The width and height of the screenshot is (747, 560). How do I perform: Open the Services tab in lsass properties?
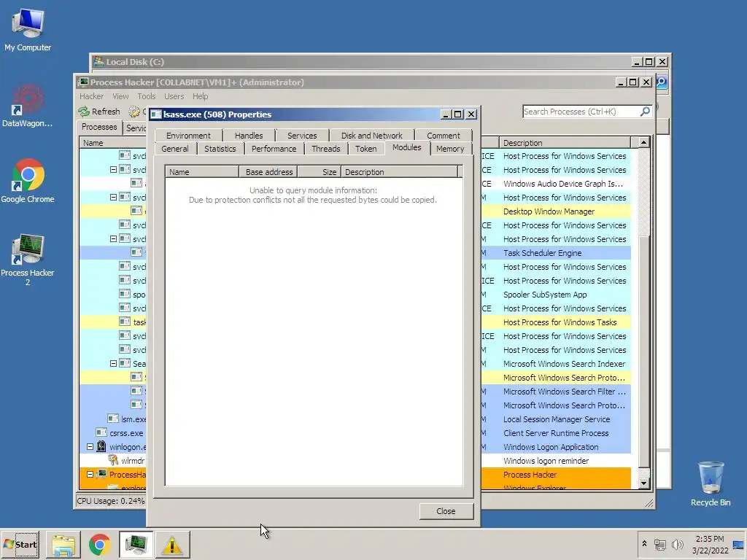tap(302, 136)
